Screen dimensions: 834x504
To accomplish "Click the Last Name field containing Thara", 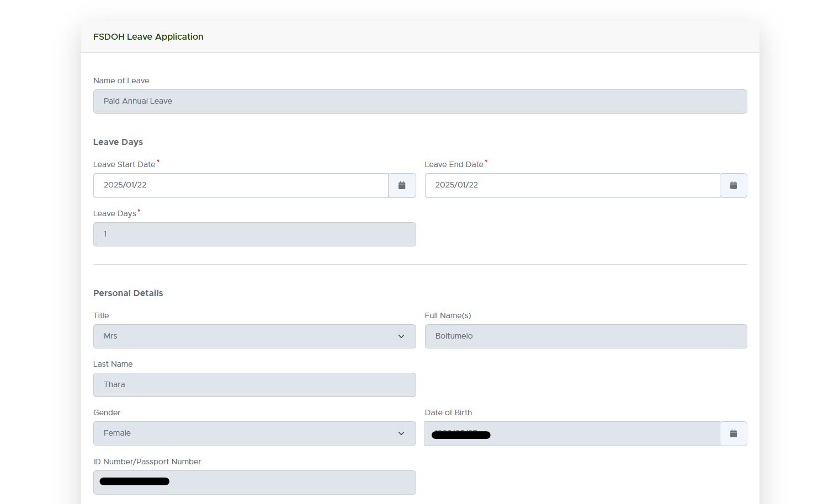I will 254,385.
